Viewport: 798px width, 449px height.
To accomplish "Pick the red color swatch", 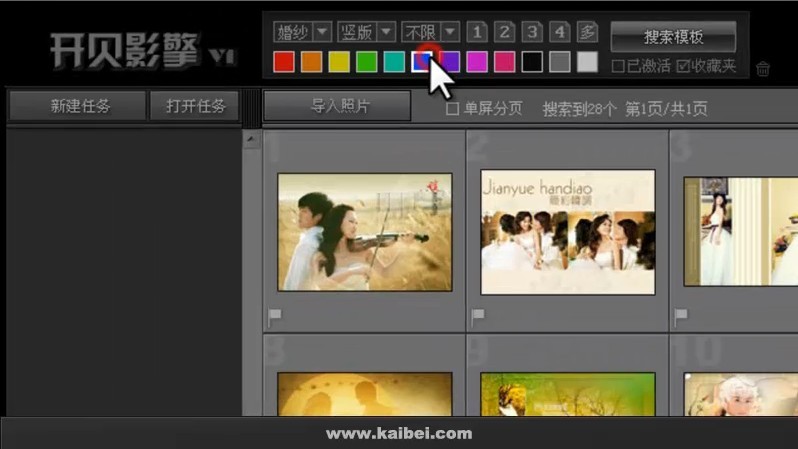I will [284, 62].
